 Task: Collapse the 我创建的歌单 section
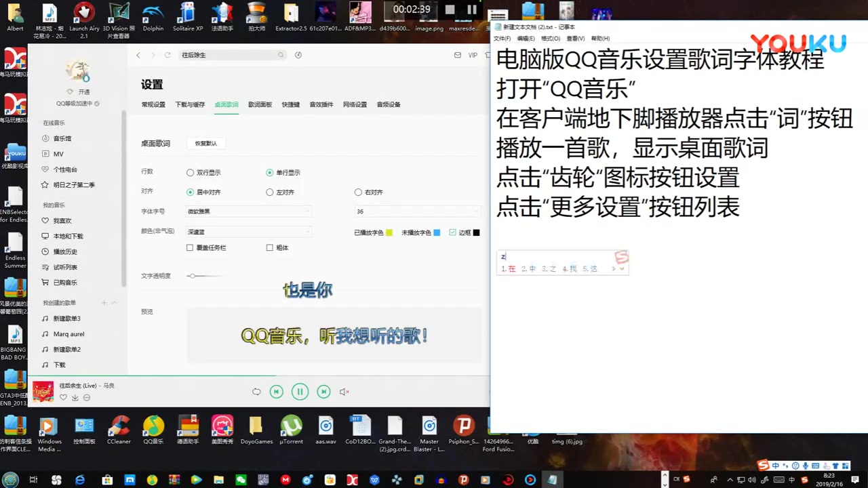tap(114, 303)
